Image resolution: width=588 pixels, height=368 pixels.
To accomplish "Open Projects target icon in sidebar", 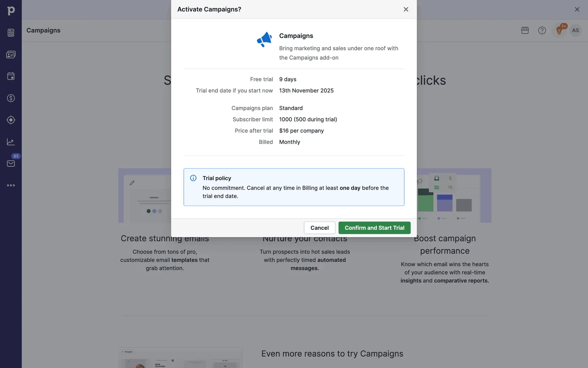I will [11, 120].
